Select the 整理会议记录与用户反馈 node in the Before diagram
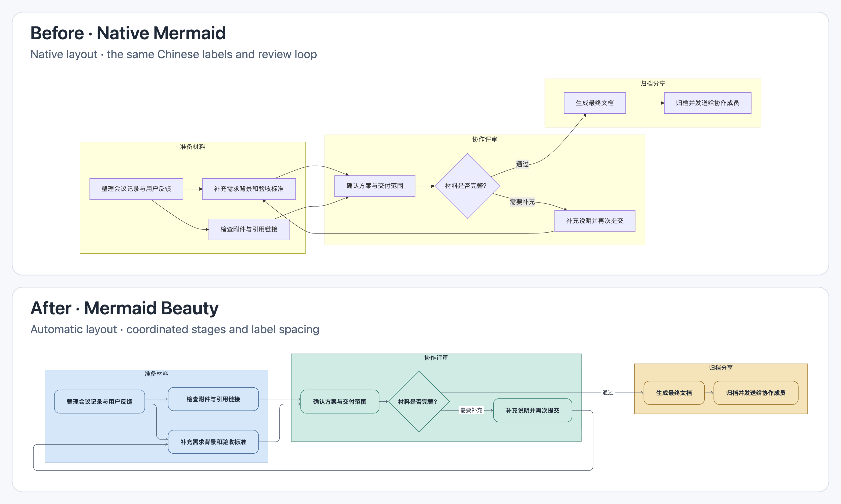The height and width of the screenshot is (504, 841). (136, 189)
